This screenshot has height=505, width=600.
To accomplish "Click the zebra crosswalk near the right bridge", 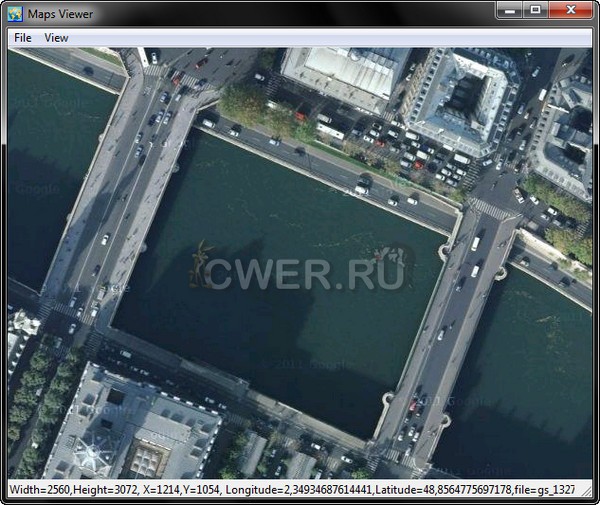I will 490,208.
